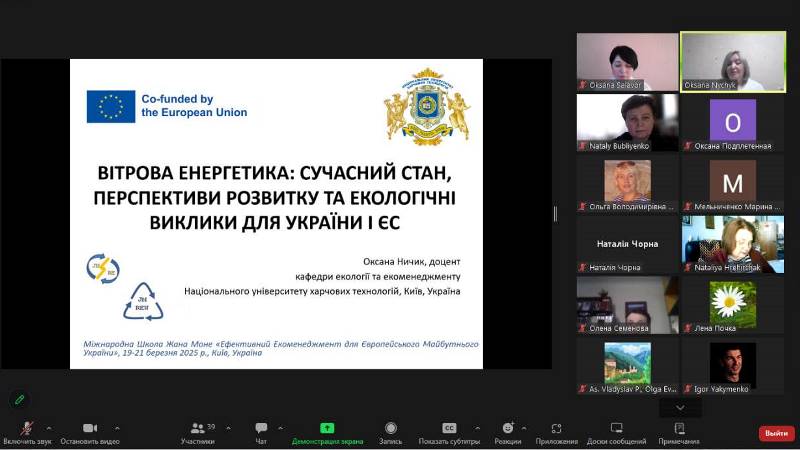Select Oksana Salavor video tile
Viewport: 800px width, 450px height.
[628, 62]
